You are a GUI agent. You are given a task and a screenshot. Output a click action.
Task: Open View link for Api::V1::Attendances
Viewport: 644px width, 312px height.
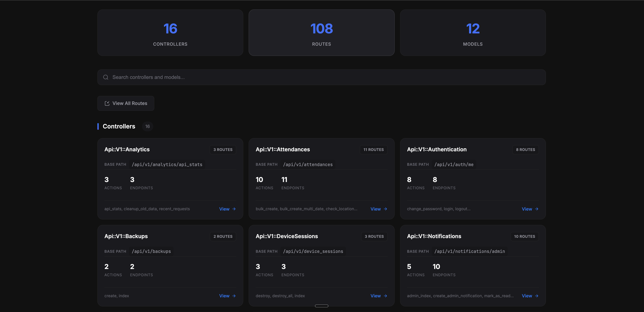pyautogui.click(x=379, y=209)
